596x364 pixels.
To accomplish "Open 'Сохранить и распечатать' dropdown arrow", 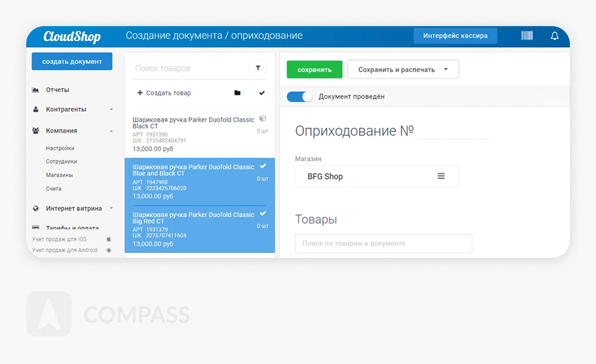I will 446,70.
